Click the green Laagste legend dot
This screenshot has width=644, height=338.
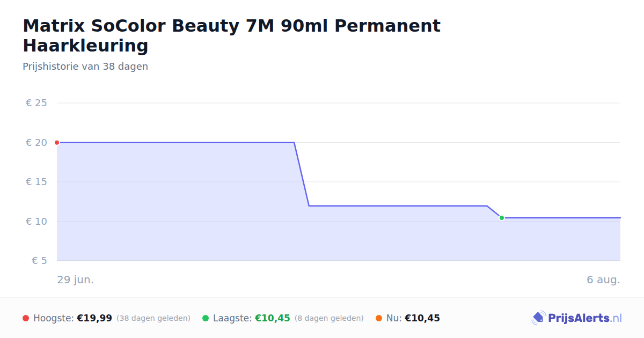click(206, 318)
